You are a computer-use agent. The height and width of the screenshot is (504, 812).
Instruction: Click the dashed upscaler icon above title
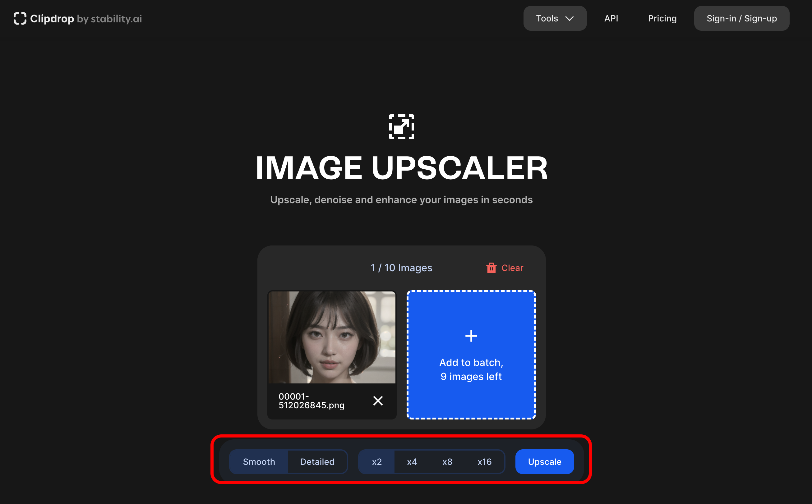click(402, 127)
